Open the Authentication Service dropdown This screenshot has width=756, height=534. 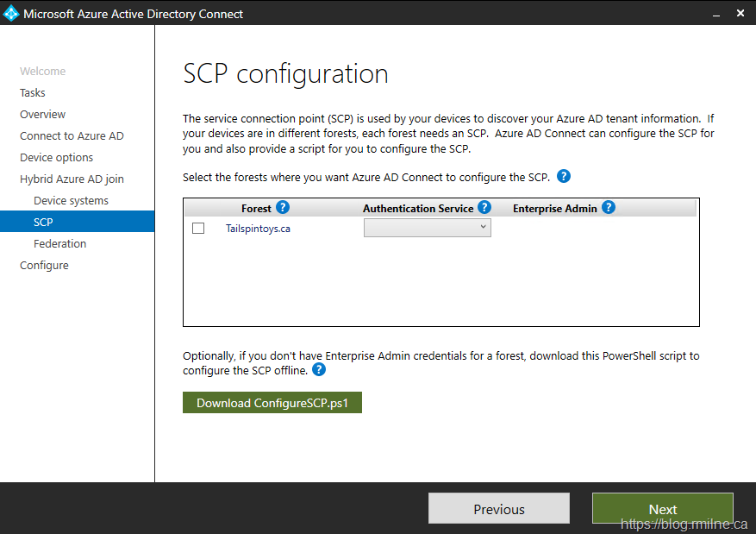tap(428, 228)
